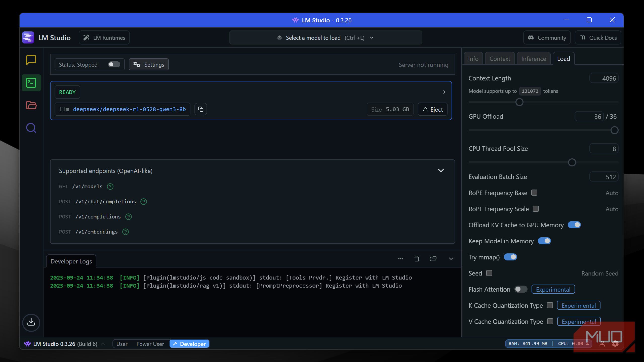Open LM Runtimes

(104, 37)
